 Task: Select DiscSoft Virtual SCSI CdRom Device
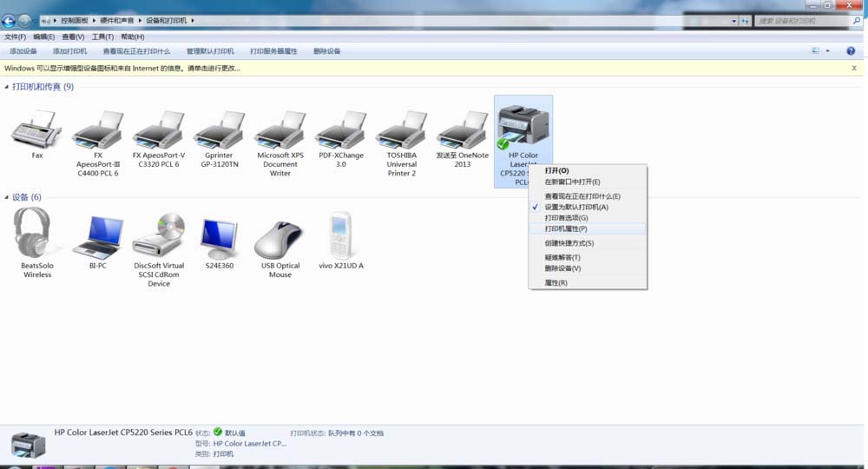(159, 234)
